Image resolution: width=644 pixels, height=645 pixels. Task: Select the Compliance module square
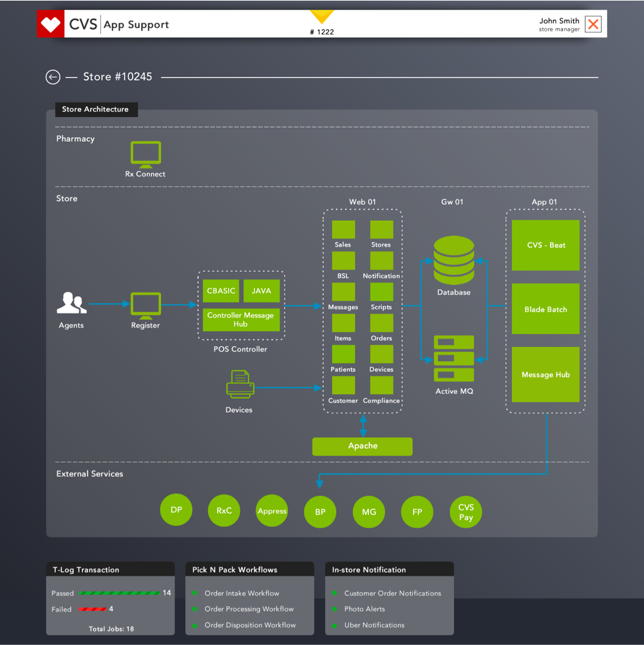click(x=381, y=385)
